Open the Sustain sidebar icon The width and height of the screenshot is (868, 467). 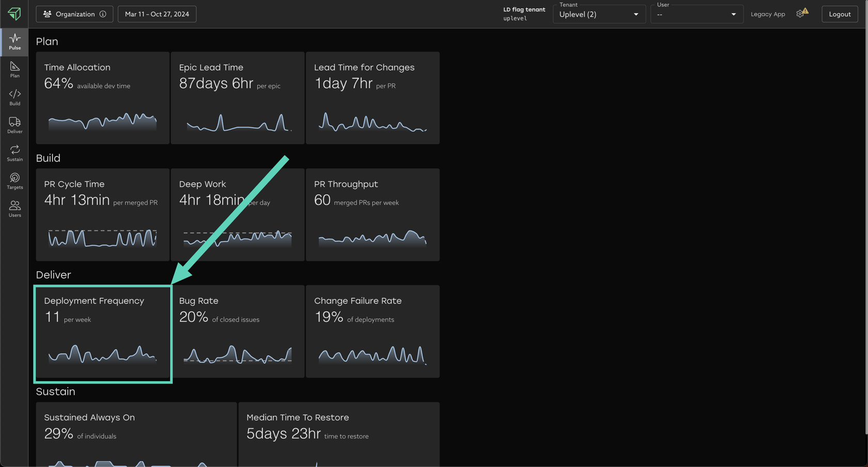click(14, 153)
